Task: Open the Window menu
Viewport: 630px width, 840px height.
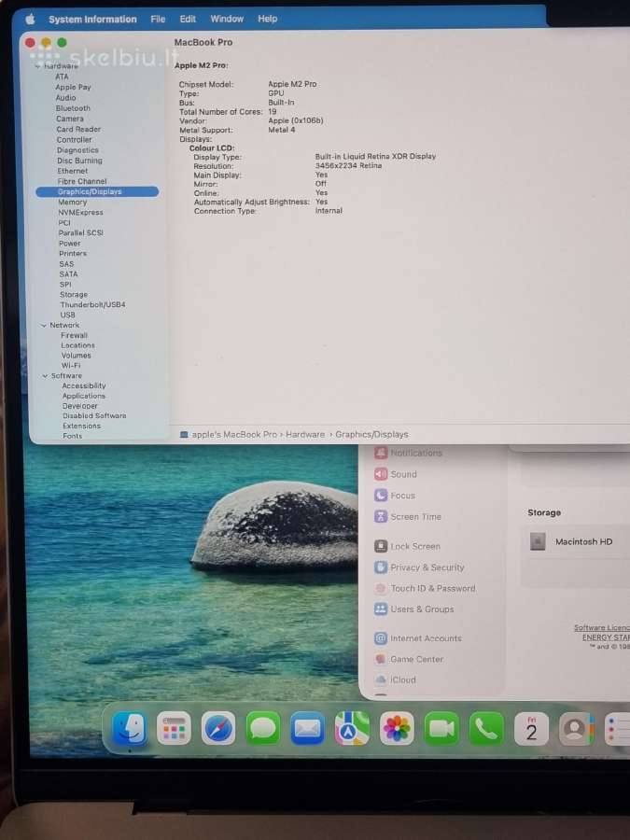Action: (227, 19)
